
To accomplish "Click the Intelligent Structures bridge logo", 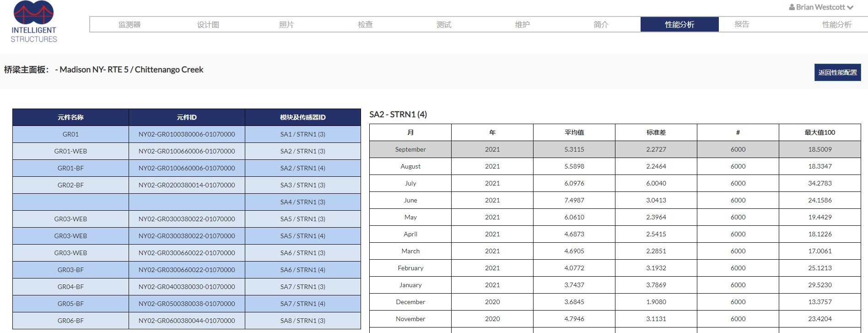I will click(x=33, y=22).
